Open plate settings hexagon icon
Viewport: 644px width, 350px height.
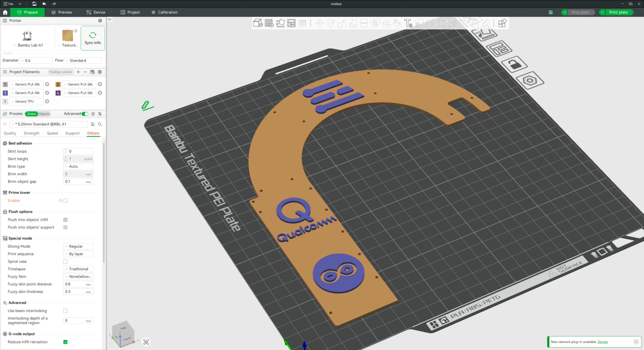pyautogui.click(x=530, y=80)
